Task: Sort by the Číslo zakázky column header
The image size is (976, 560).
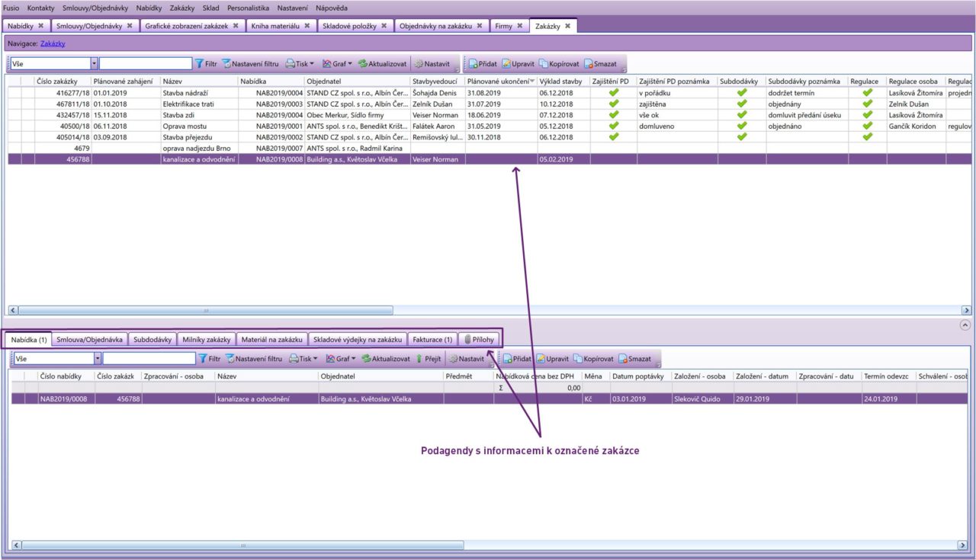Action: tap(63, 82)
